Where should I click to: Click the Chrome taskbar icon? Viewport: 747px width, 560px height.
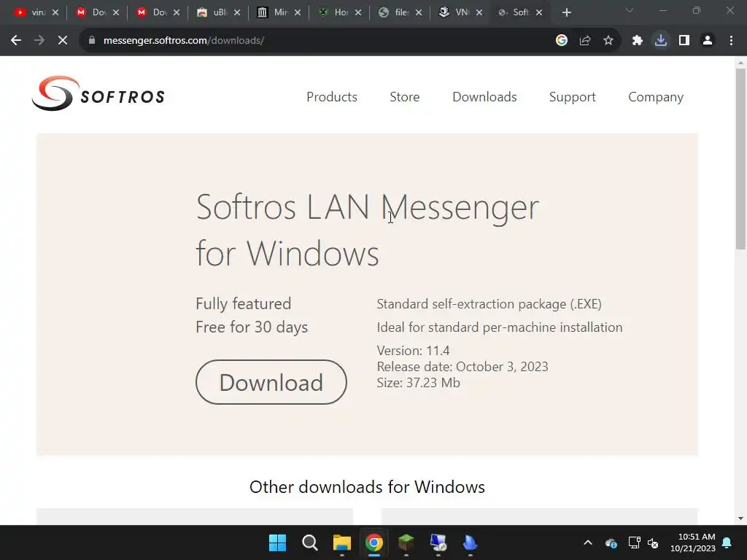click(x=374, y=542)
